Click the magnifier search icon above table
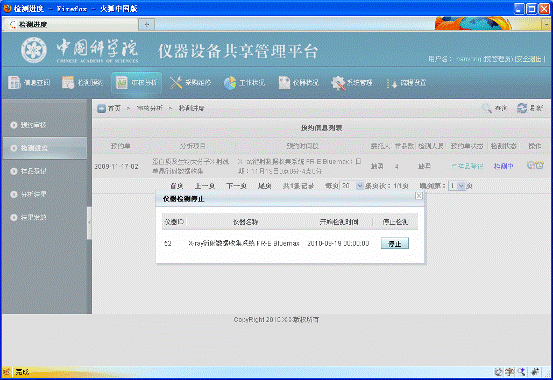 tap(487, 108)
